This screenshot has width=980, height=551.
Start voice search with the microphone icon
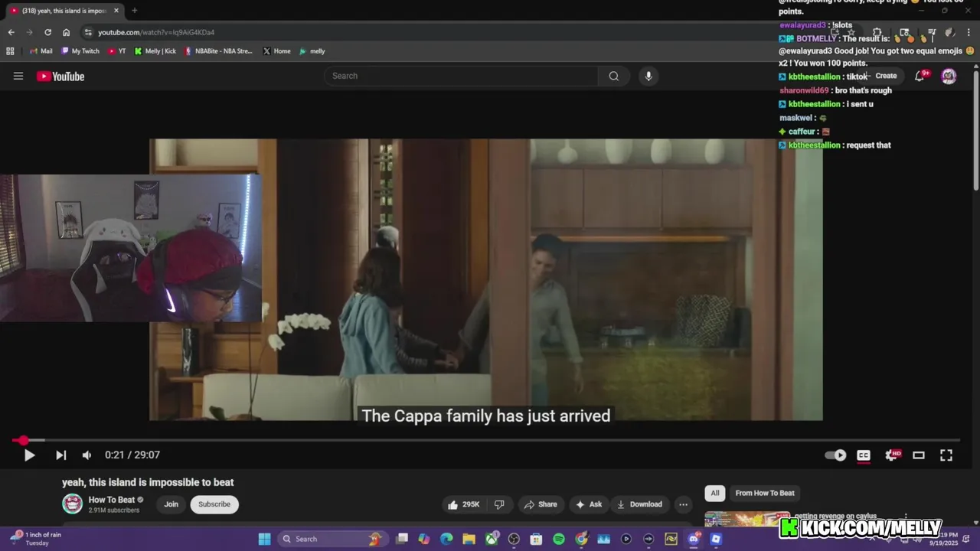click(648, 76)
